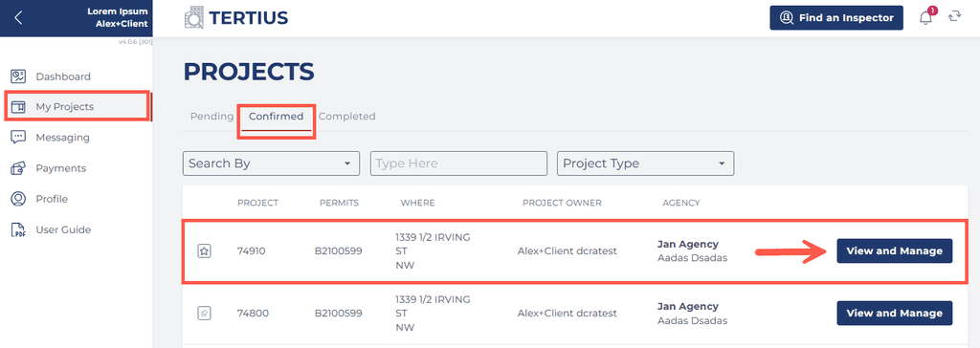Click the PERMITS column header

[x=339, y=203]
